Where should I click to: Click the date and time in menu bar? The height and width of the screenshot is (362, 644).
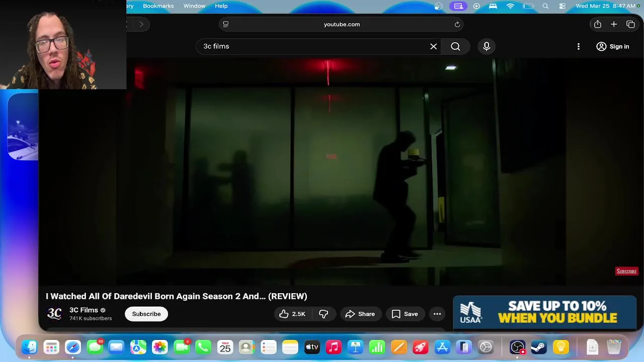[x=605, y=6]
